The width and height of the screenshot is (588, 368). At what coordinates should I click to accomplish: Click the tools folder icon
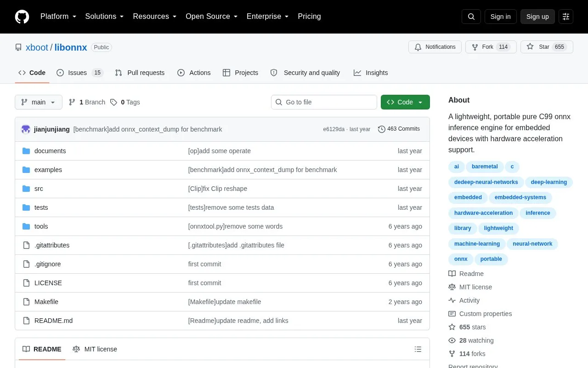(x=26, y=226)
